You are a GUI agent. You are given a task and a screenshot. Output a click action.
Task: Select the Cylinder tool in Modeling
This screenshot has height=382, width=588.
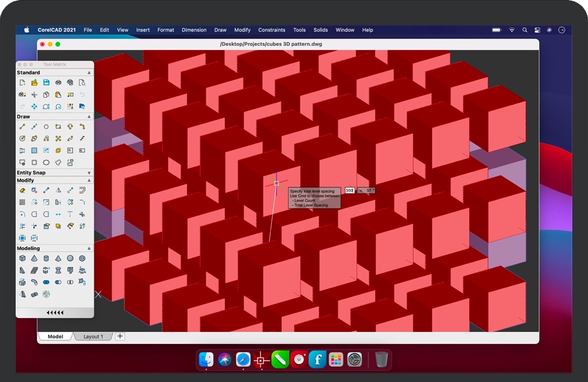tap(46, 258)
